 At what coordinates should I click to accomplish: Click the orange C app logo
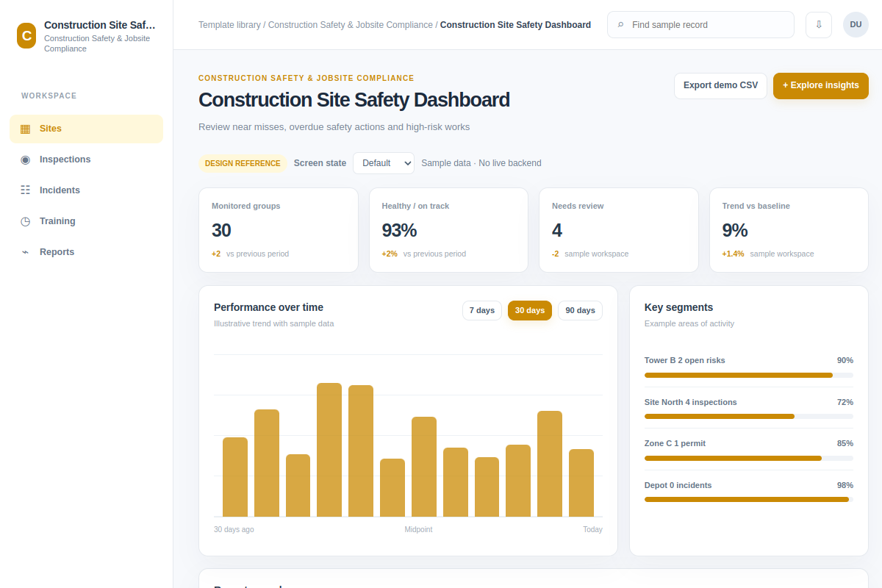point(26,35)
